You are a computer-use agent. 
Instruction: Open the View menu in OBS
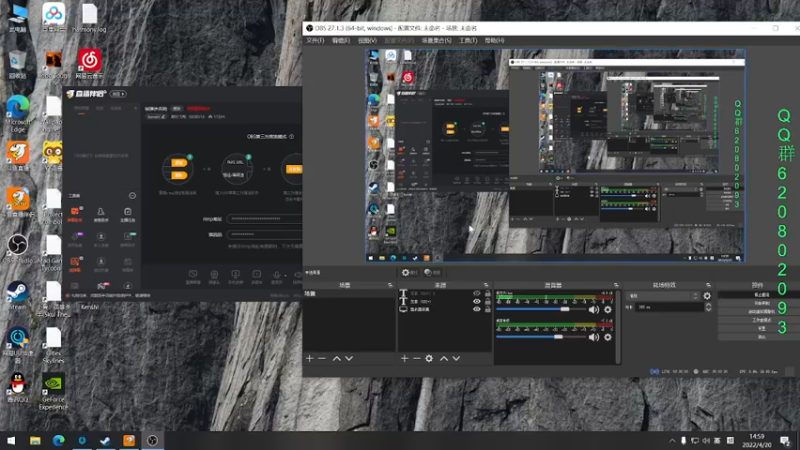367,40
